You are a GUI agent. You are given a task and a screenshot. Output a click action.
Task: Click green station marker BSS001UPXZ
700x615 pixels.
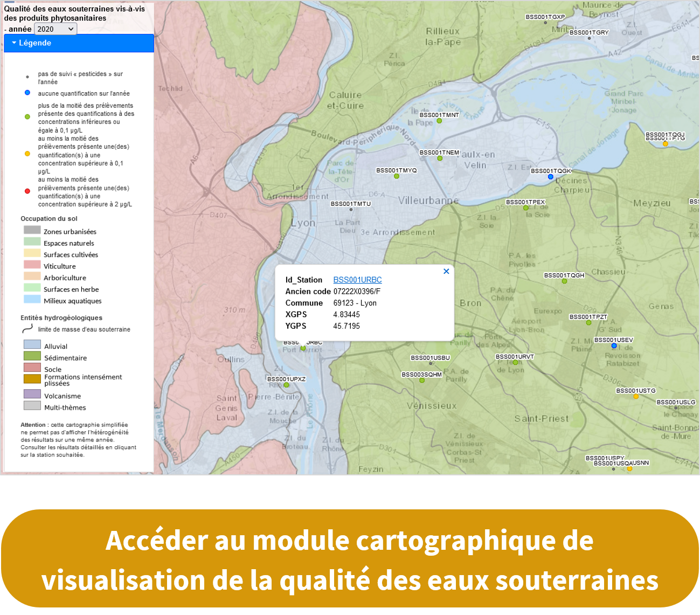[287, 385]
